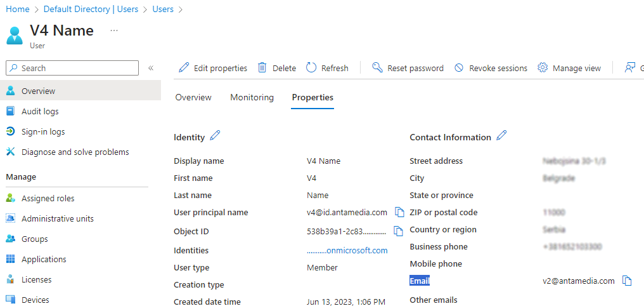Collapse the left sidebar menu

[x=151, y=68]
